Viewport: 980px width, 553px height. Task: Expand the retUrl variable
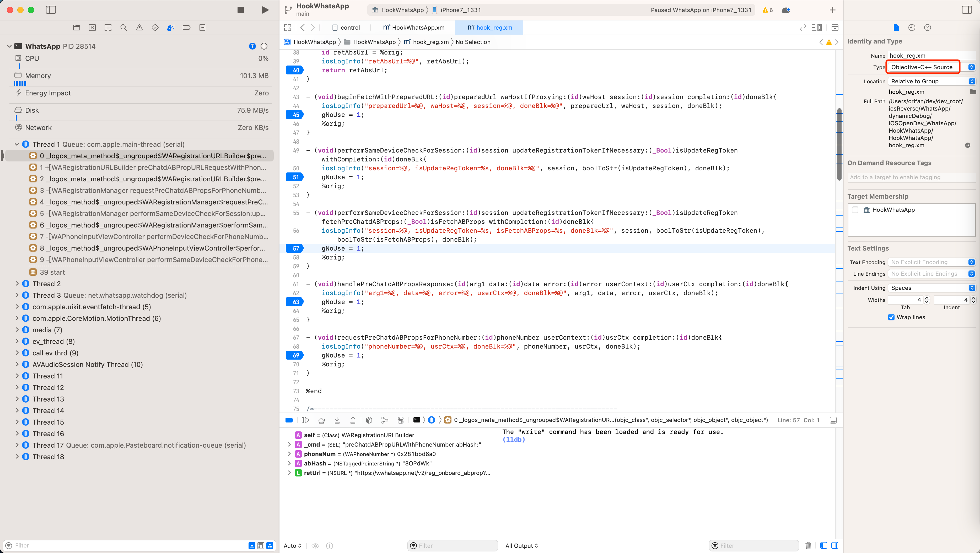(289, 473)
